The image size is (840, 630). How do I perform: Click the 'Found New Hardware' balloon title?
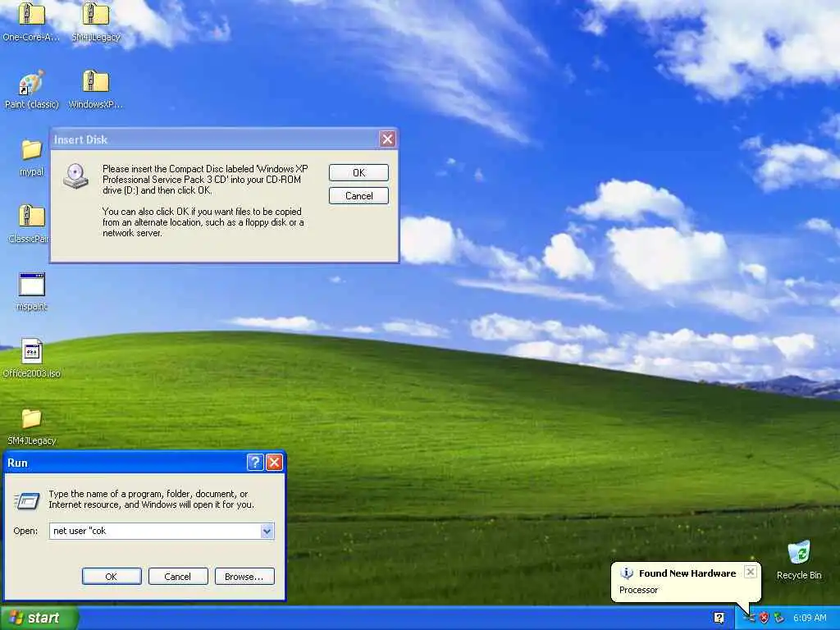(x=687, y=573)
